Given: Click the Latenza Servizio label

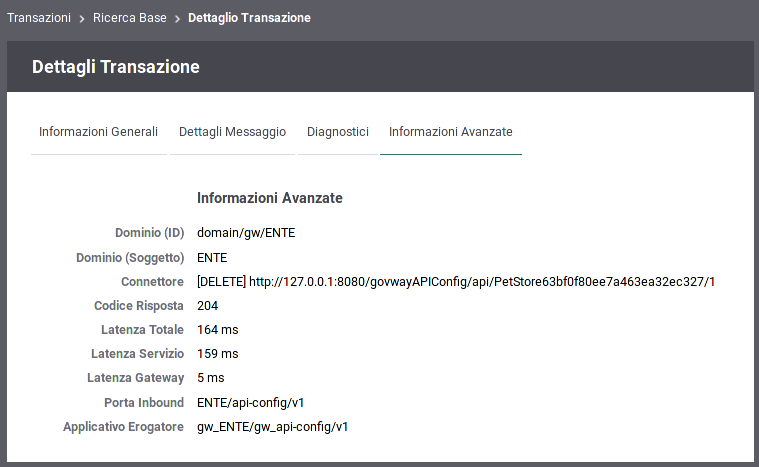Looking at the screenshot, I should (137, 354).
